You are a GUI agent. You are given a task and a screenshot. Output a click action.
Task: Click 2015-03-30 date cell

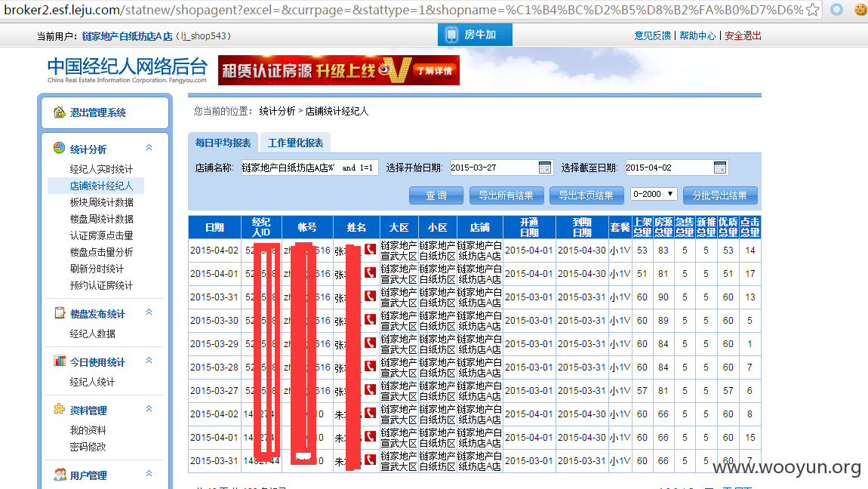point(214,320)
